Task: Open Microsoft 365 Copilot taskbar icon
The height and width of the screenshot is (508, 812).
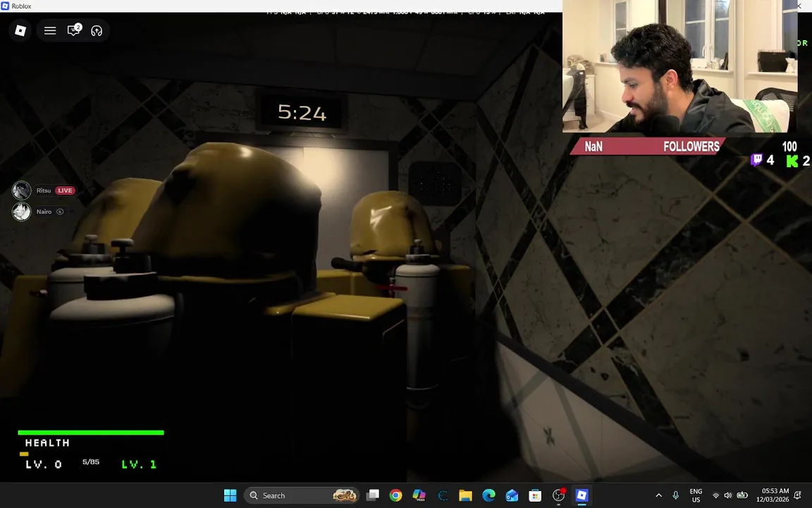Action: tap(419, 495)
